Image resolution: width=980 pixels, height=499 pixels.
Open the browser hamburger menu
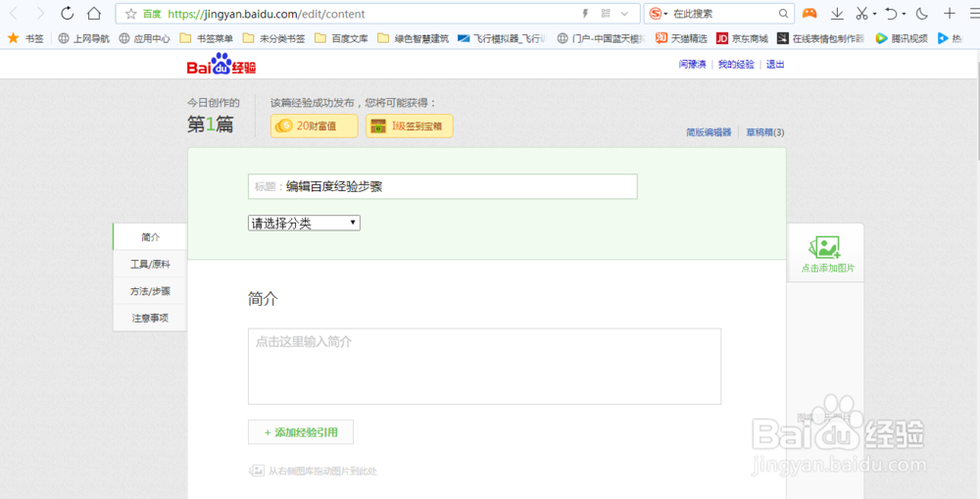973,13
